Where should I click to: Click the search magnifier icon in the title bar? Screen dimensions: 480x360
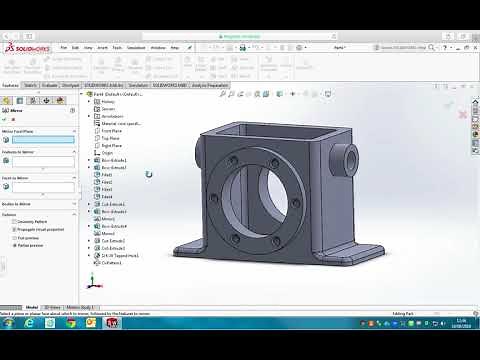(x=431, y=47)
